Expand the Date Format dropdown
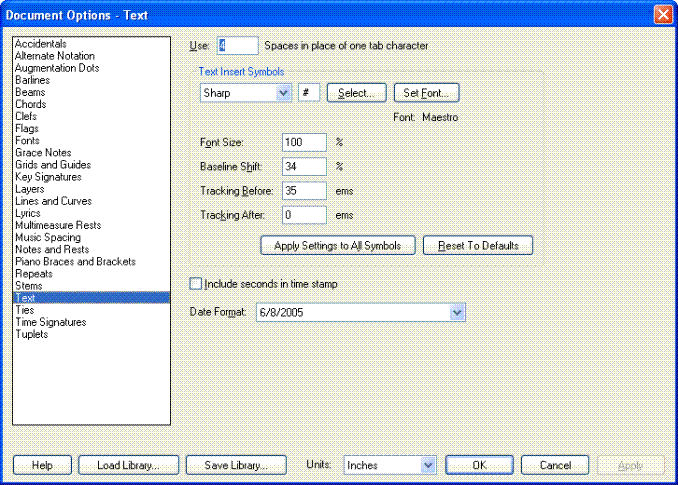678x485 pixels. point(458,313)
